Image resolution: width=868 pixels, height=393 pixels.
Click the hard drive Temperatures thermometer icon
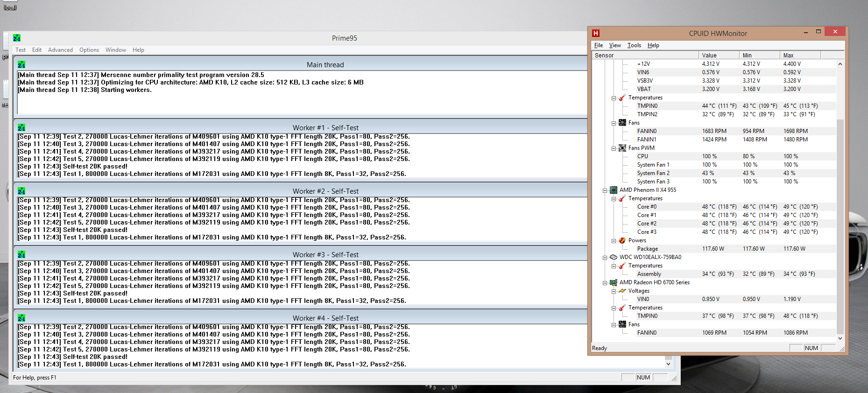point(622,266)
